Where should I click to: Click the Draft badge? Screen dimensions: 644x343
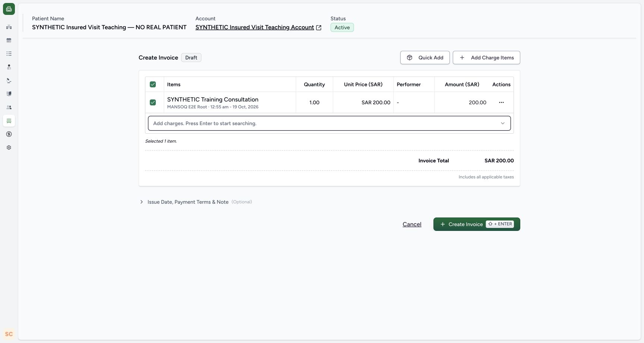click(x=191, y=58)
